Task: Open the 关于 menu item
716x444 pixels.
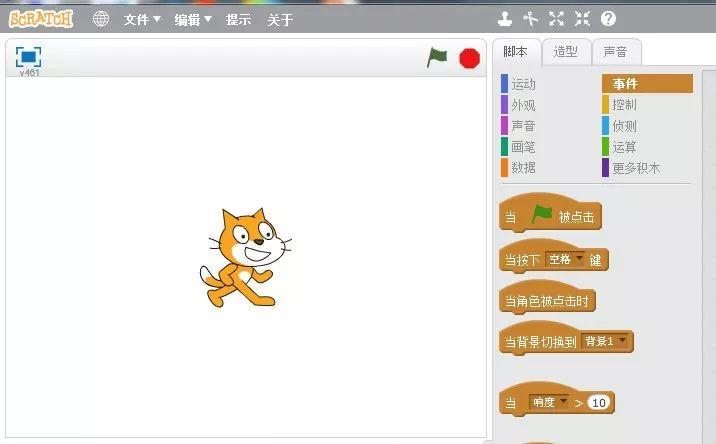Action: [280, 20]
